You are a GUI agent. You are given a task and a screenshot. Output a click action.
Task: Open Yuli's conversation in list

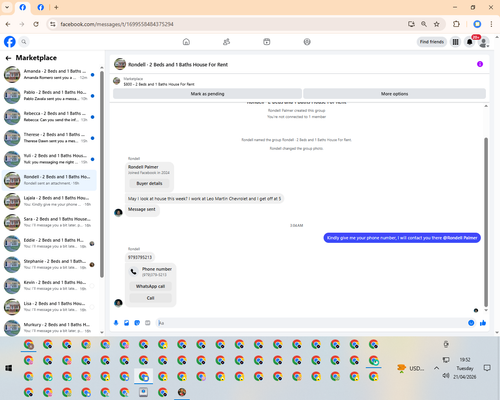pos(49,159)
